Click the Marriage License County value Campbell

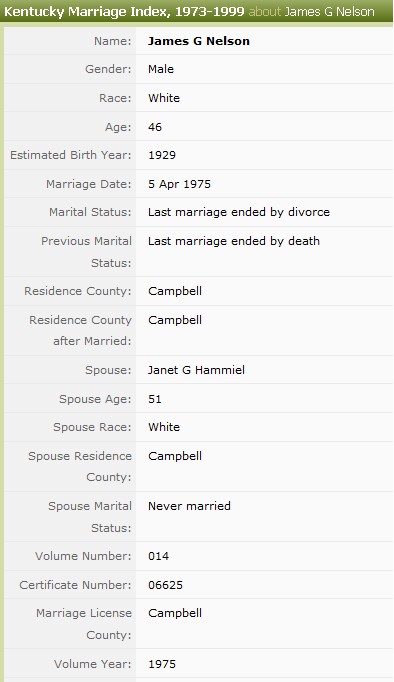(175, 613)
